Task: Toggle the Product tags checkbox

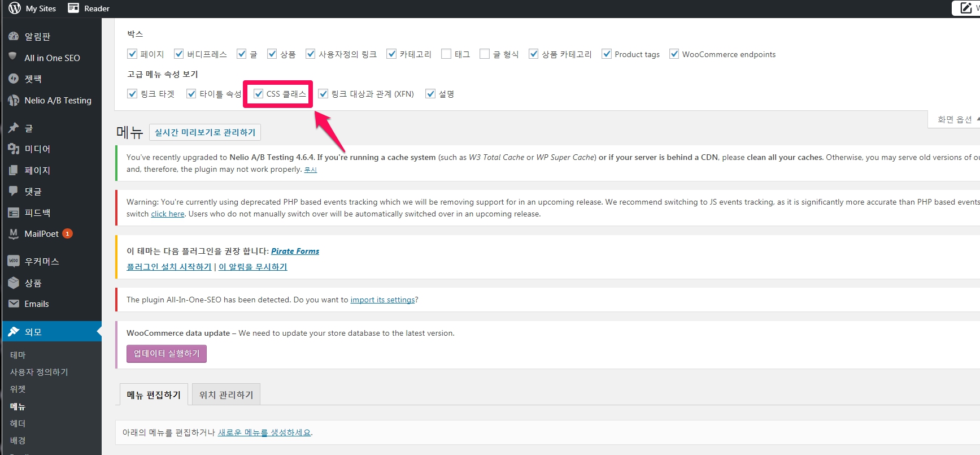Action: point(607,54)
